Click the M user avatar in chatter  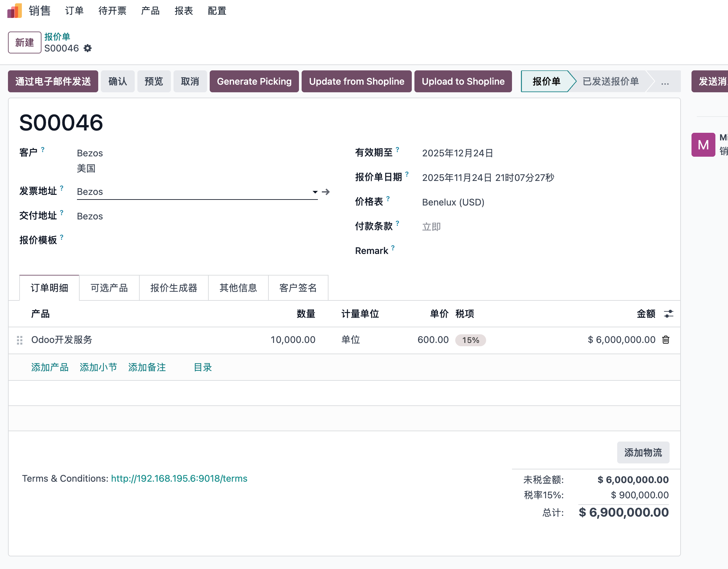pyautogui.click(x=703, y=145)
